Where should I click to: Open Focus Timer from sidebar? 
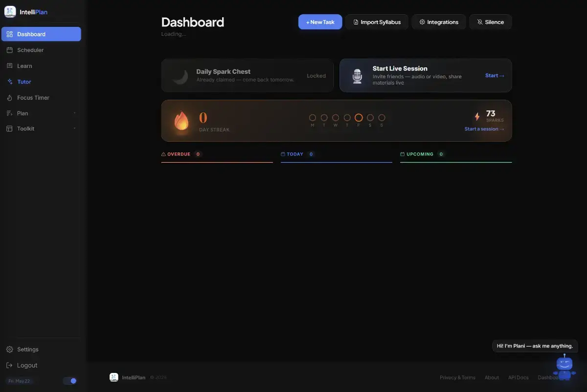point(41,97)
